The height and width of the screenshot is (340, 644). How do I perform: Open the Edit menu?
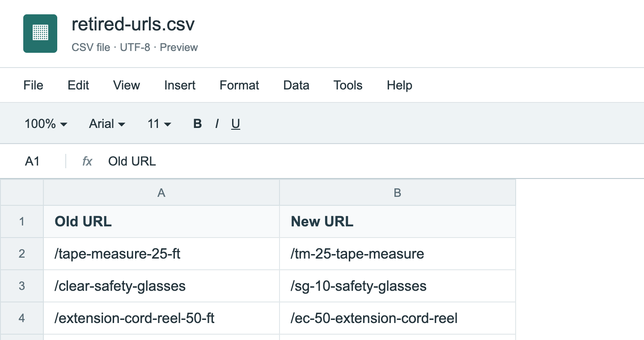[78, 85]
